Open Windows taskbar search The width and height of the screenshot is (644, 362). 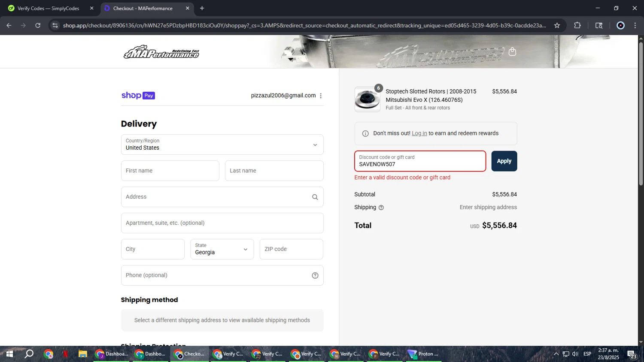[29, 354]
